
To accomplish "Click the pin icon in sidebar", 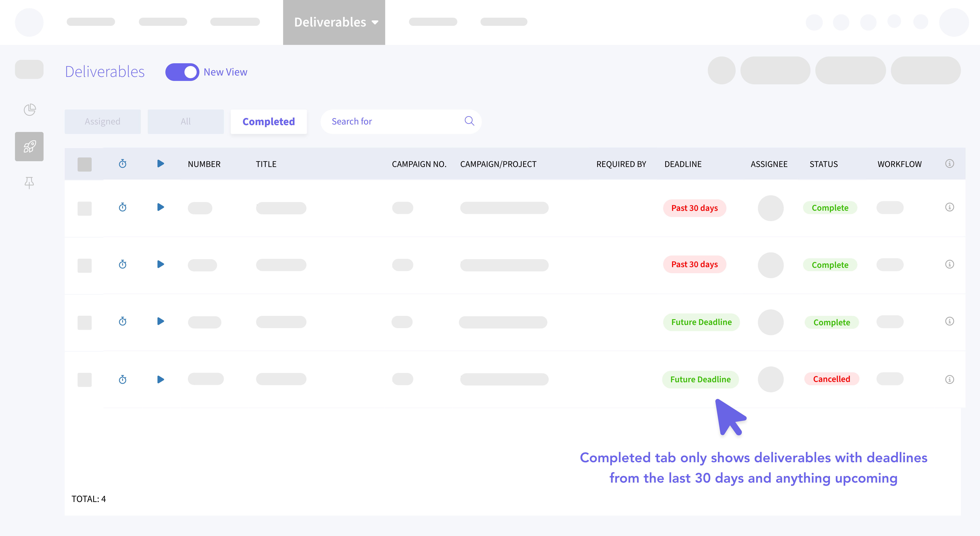I will [x=29, y=183].
